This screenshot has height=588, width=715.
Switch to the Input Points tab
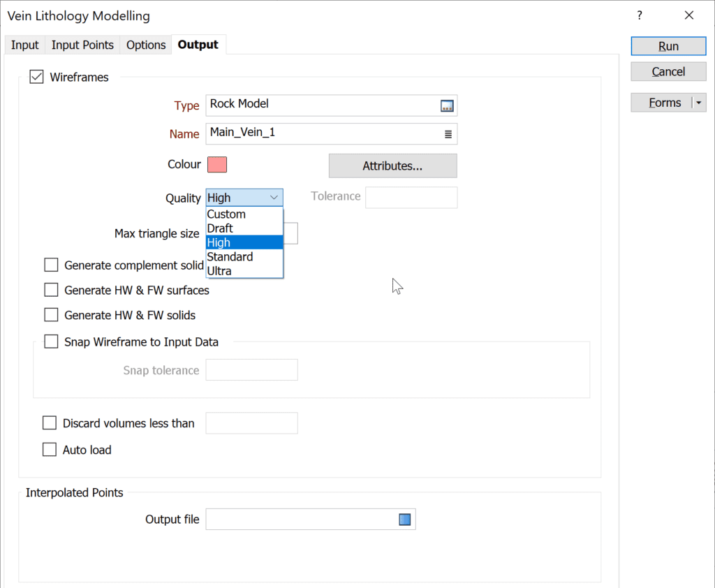pyautogui.click(x=82, y=45)
